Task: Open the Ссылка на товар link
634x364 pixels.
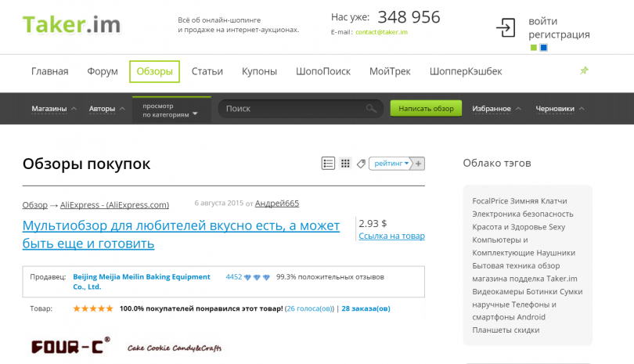Action: point(391,236)
